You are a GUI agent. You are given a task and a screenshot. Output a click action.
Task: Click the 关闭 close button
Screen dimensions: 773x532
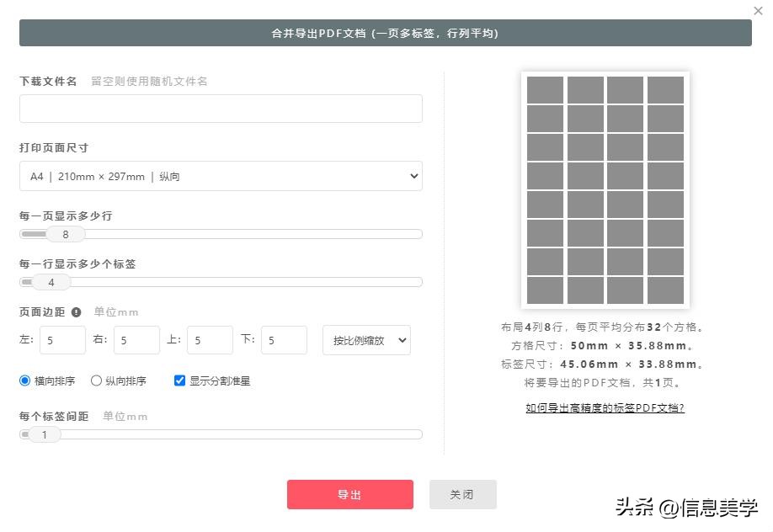[462, 494]
